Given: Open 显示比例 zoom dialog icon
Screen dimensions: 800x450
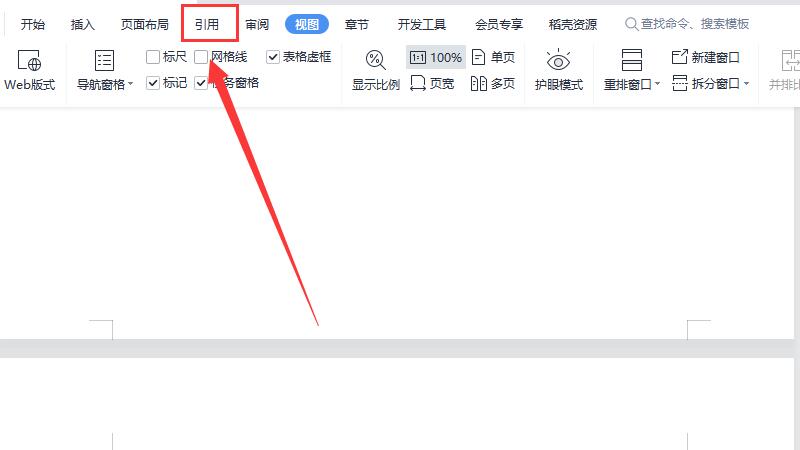Looking at the screenshot, I should (x=375, y=60).
